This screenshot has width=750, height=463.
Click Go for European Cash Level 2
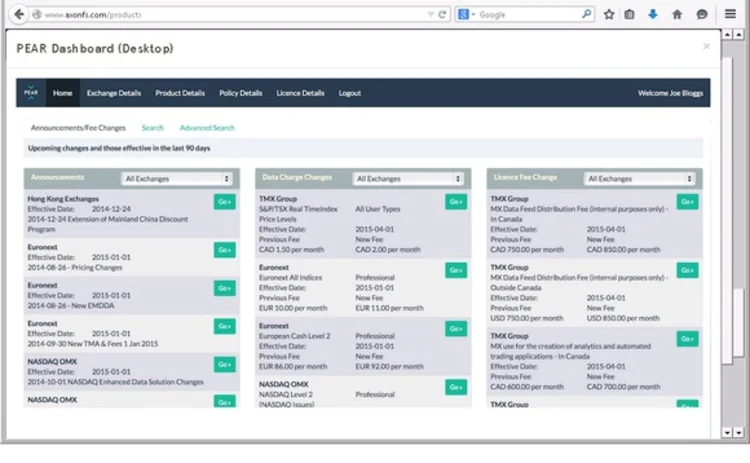click(x=456, y=329)
